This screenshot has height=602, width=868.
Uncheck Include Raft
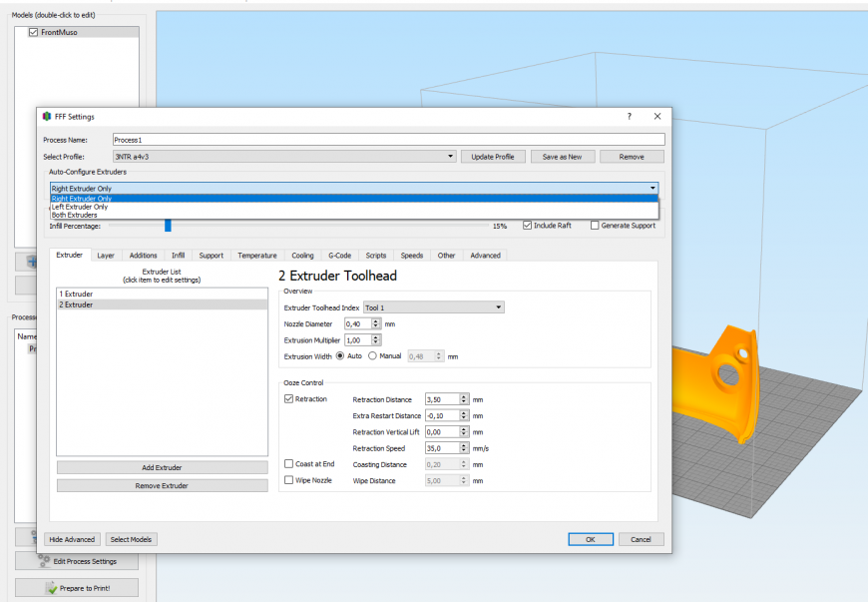tap(528, 225)
